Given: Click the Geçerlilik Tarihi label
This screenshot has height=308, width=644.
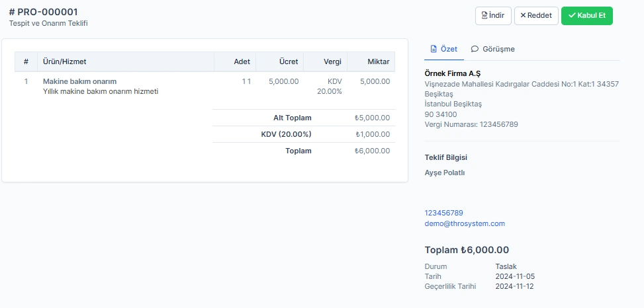Looking at the screenshot, I should [450, 286].
